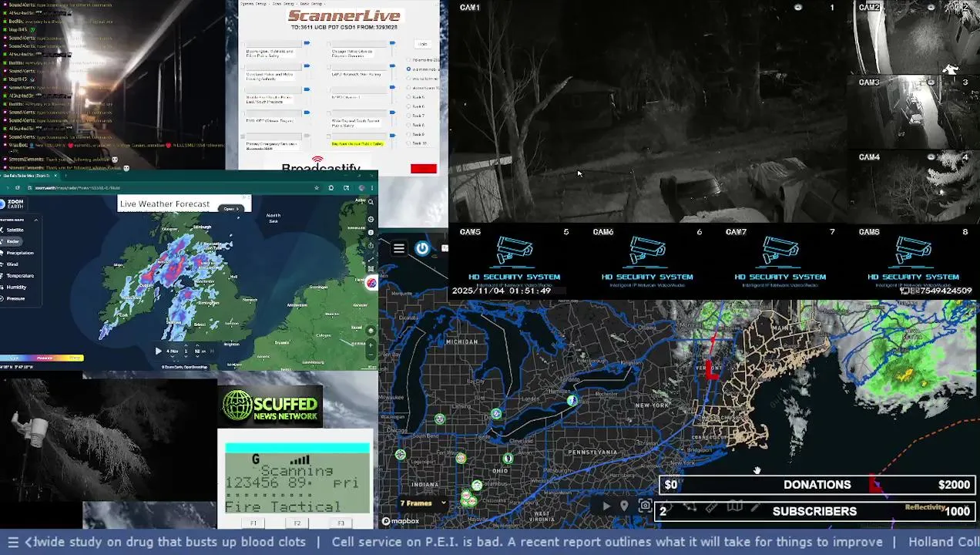The height and width of the screenshot is (555, 980).
Task: Play the Zoom Earth radar animation
Action: pos(158,351)
